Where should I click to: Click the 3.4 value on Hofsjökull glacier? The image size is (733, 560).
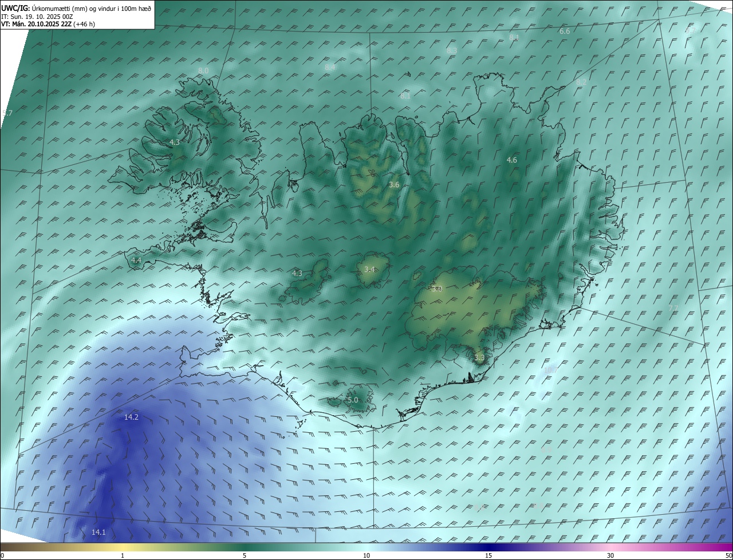tap(369, 269)
